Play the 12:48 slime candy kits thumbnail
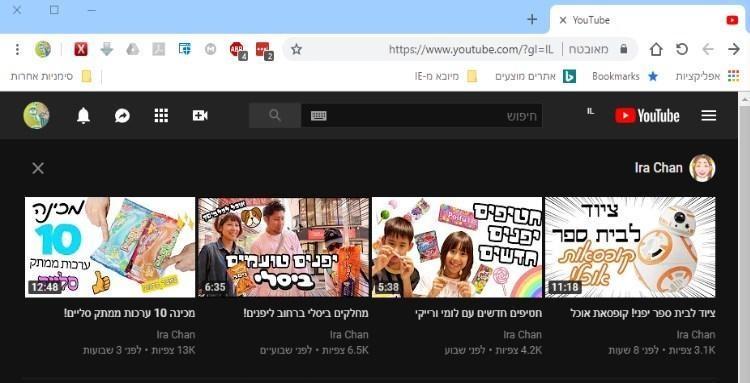The image size is (750, 383). click(110, 247)
